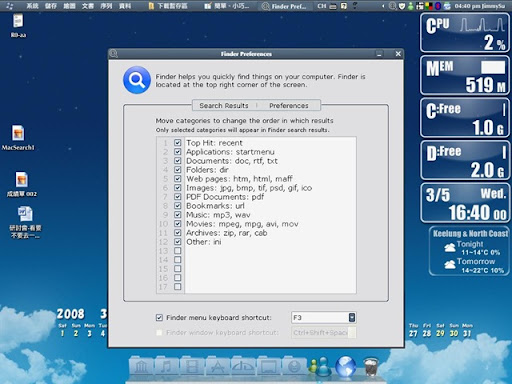The height and width of the screenshot is (384, 512).
Task: Click the MEM memory widget
Action: click(465, 75)
